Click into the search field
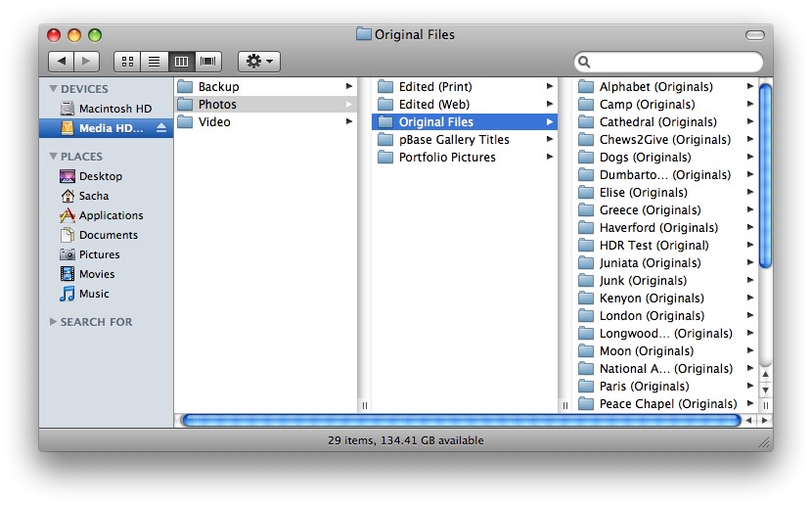Viewport: 812px width, 505px height. click(x=668, y=63)
